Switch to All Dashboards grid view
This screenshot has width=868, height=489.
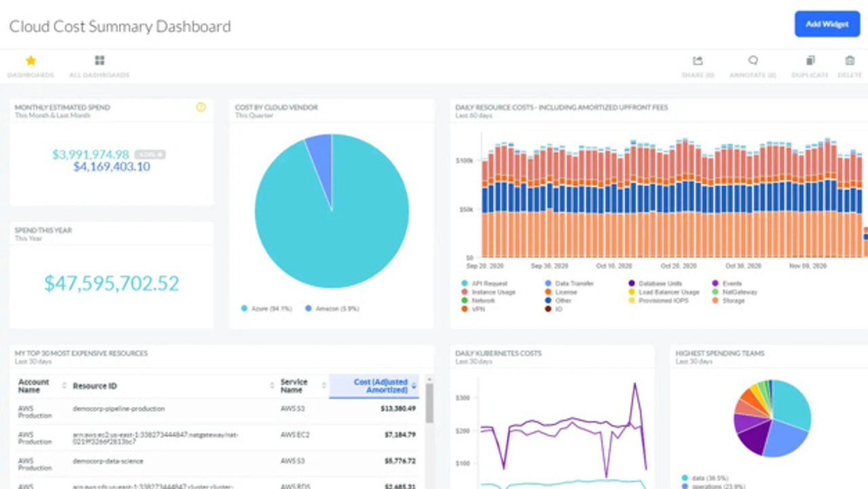point(100,61)
